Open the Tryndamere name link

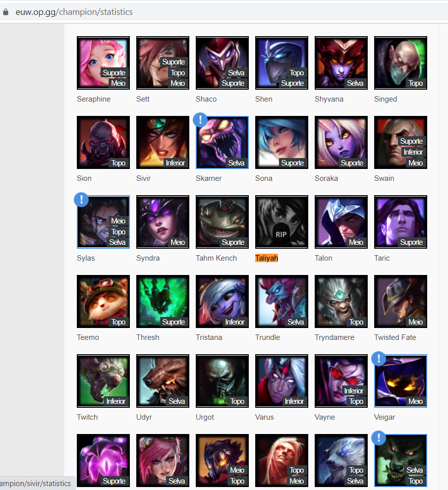335,337
